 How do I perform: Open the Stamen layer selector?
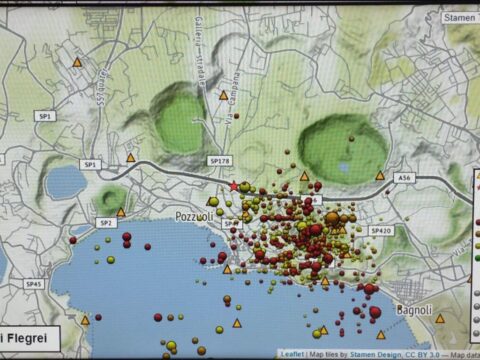click(461, 18)
